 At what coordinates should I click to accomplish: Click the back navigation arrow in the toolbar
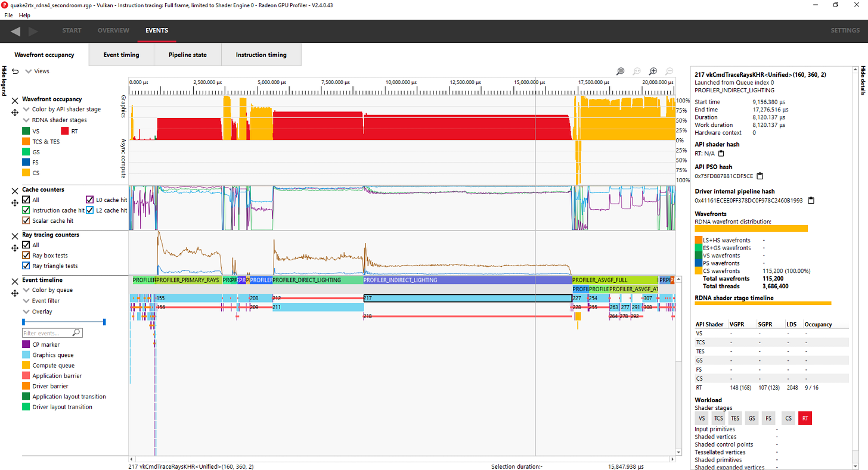pos(15,30)
